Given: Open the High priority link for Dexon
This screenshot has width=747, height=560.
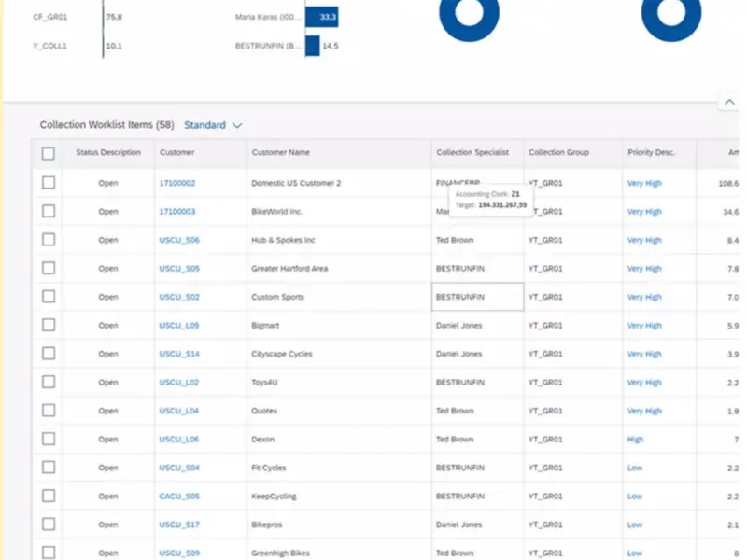Looking at the screenshot, I should (635, 440).
